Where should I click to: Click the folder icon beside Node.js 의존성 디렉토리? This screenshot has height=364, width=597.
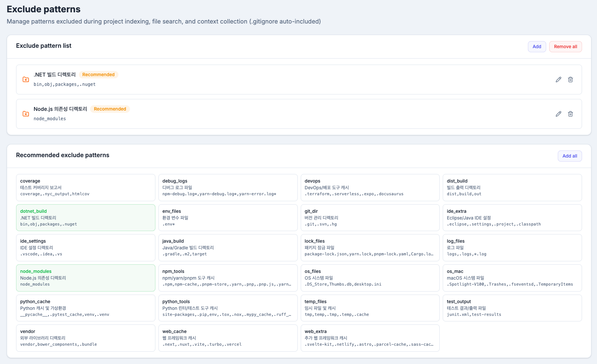pyautogui.click(x=26, y=114)
